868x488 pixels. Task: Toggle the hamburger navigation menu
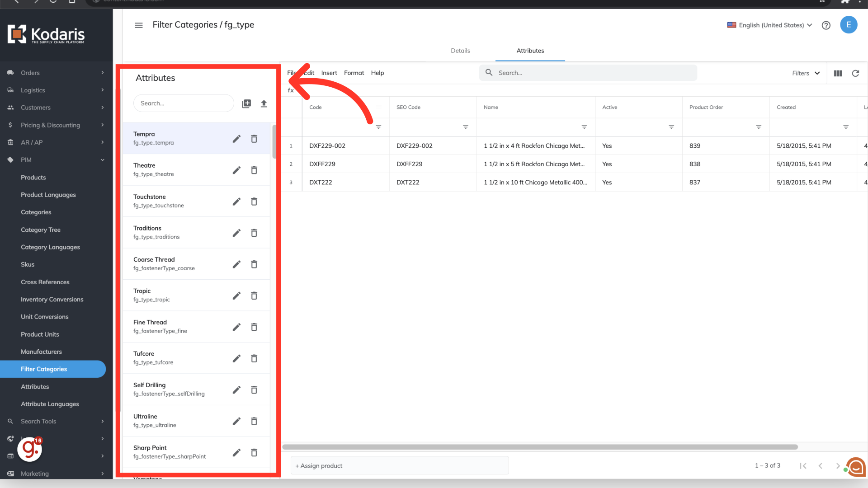tap(139, 25)
